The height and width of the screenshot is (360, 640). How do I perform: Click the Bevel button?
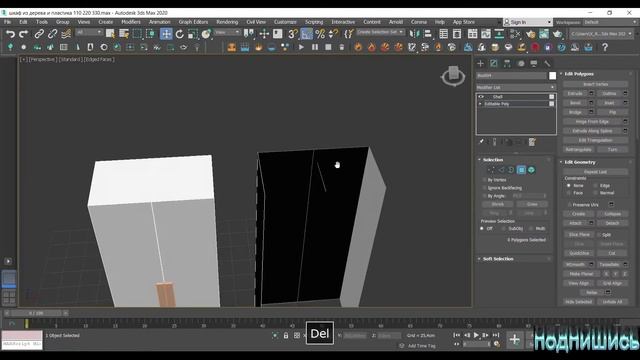pyautogui.click(x=575, y=103)
